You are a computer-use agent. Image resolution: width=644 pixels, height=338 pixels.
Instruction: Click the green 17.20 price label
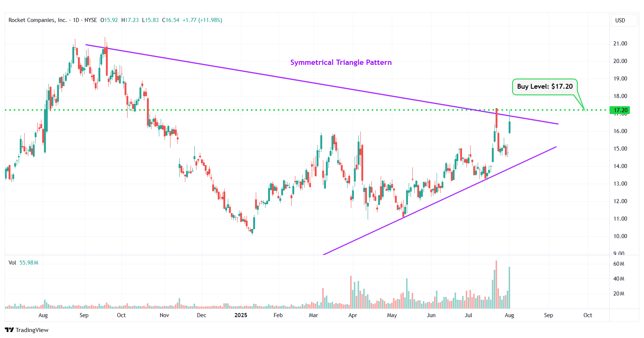coord(621,110)
